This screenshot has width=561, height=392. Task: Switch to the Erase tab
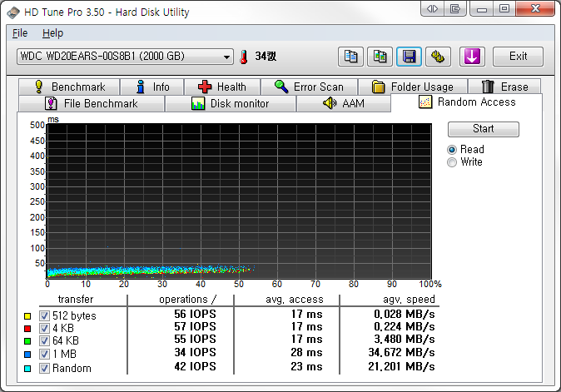pyautogui.click(x=505, y=87)
